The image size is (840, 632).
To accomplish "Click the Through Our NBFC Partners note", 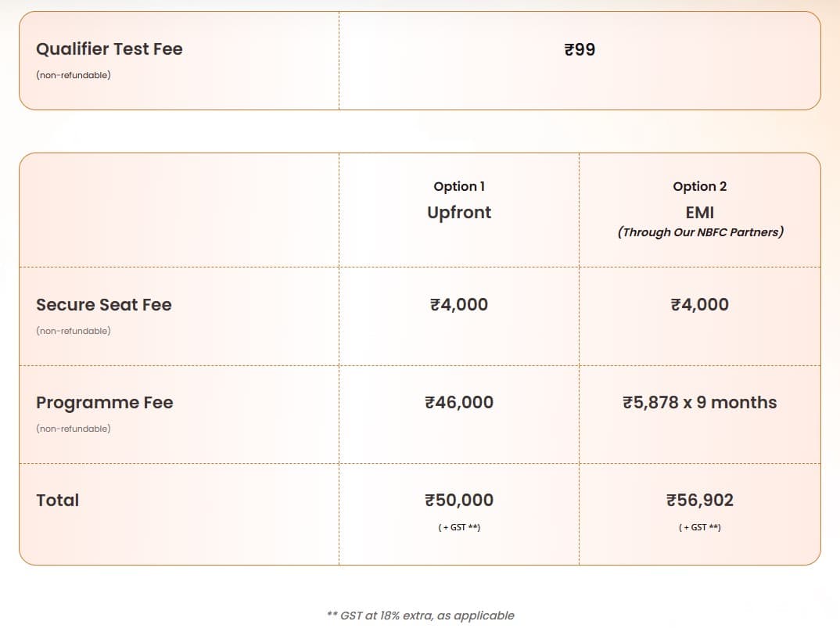I will (x=700, y=232).
